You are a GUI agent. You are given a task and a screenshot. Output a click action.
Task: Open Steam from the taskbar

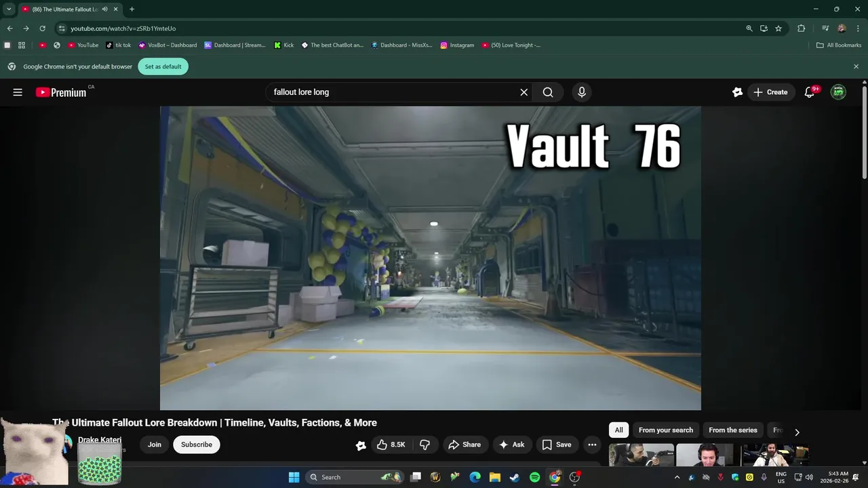[515, 477]
